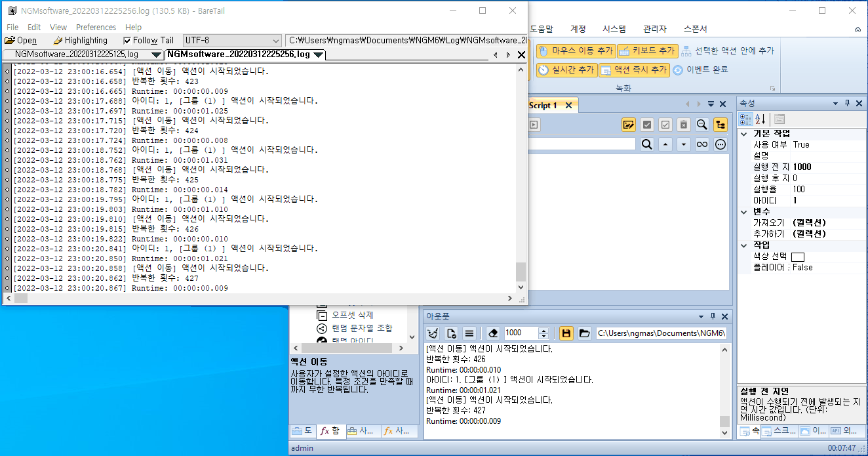
Task: Switch to NGMsoftware_20220312225125.log tab
Action: pos(76,54)
